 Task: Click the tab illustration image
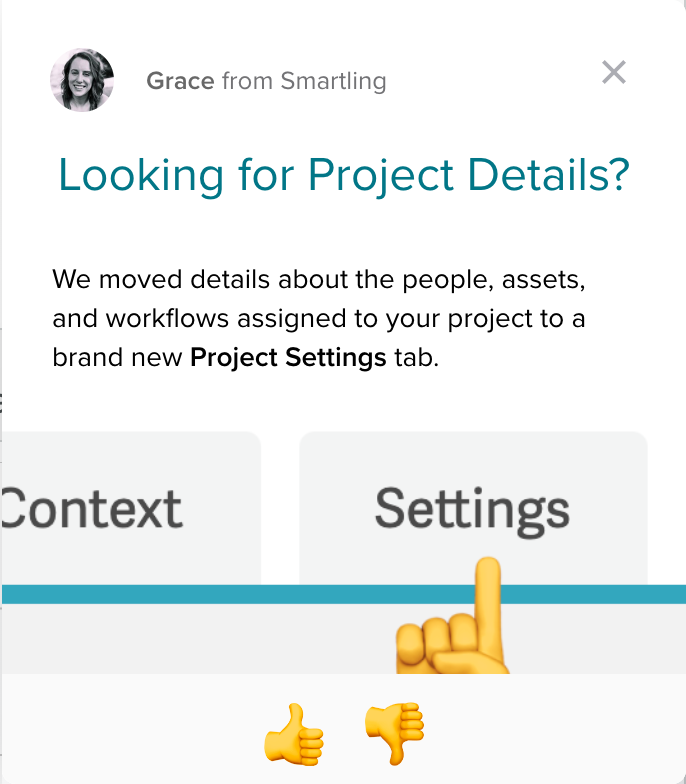[x=344, y=552]
